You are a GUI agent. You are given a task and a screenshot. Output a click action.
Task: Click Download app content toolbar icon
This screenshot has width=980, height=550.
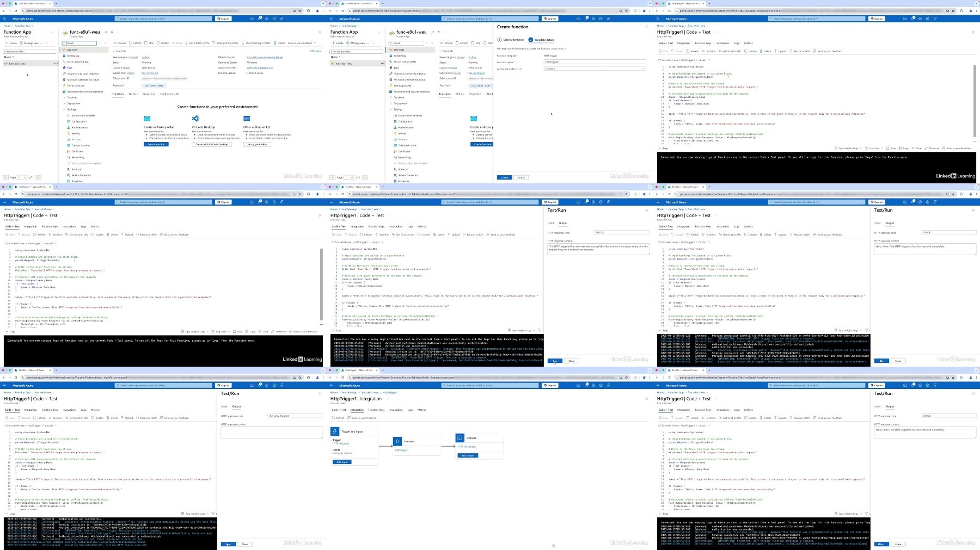pos(244,43)
